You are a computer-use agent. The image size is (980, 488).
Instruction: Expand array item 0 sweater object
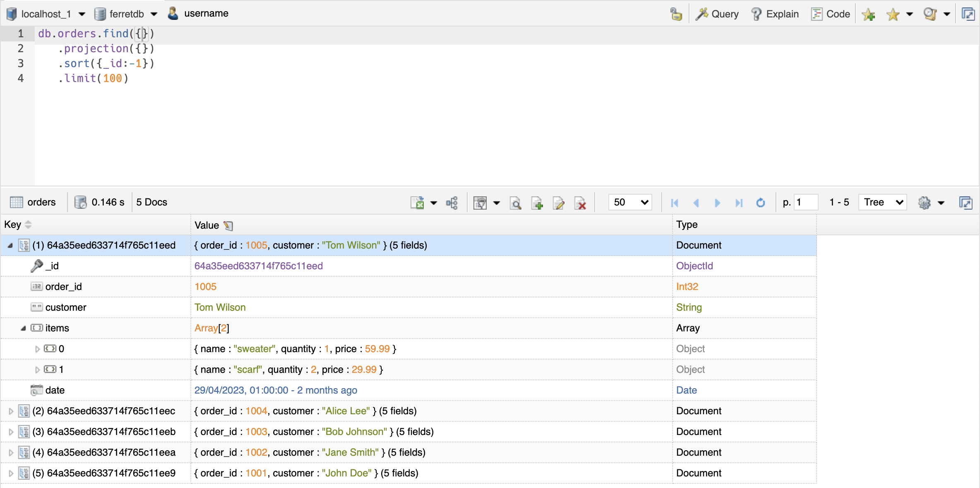(37, 349)
